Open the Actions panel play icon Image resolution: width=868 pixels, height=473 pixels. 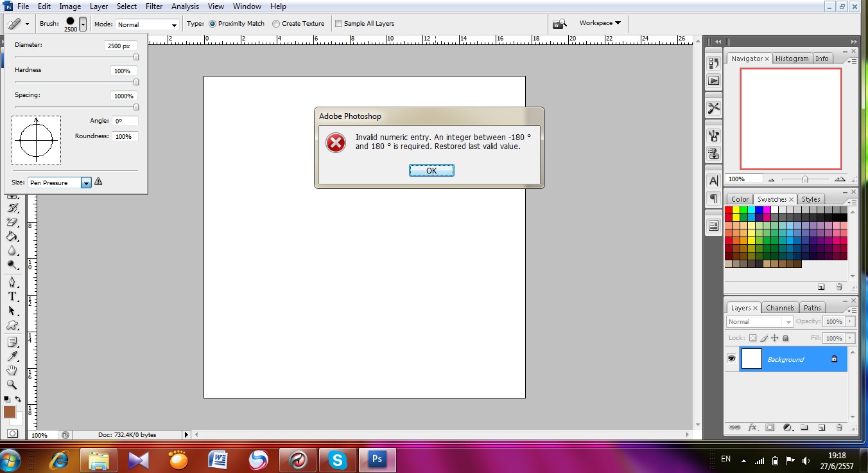coord(713,80)
